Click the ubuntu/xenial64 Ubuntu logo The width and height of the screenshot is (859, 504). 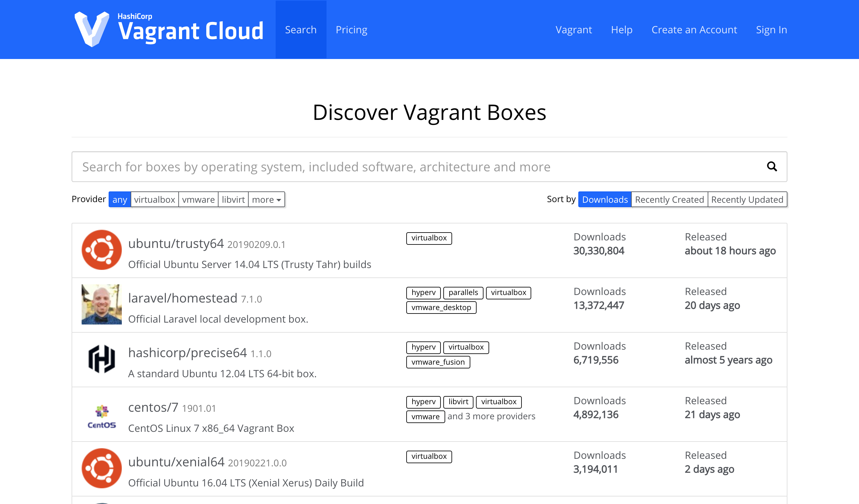click(x=101, y=468)
